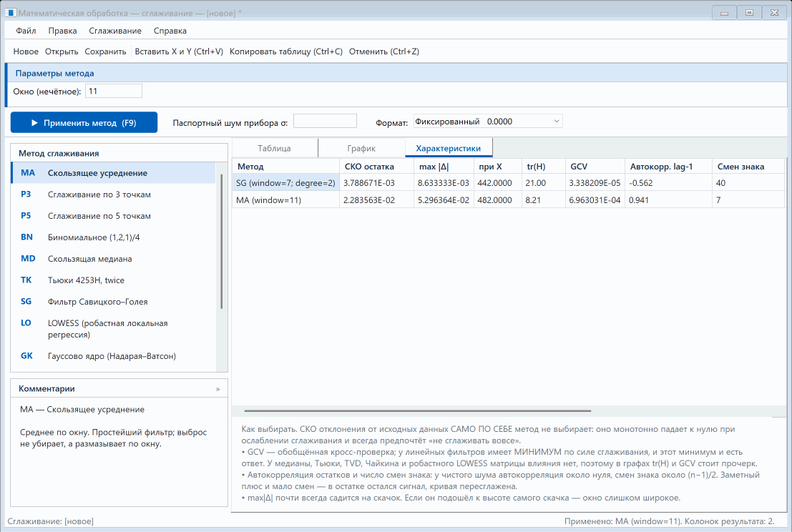Click Вставить X и Y (Ctrl+V)
Image resolution: width=792 pixels, height=532 pixels.
179,51
